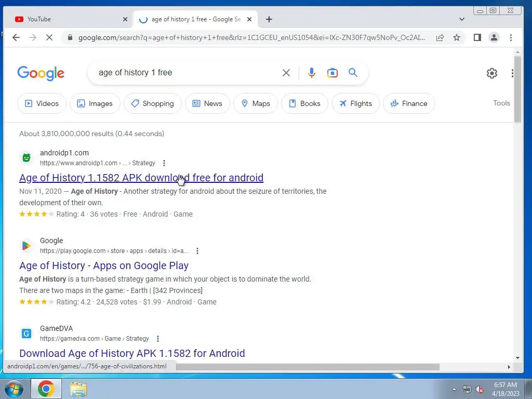This screenshot has width=532, height=399.
Task: Open more options for the Google Play result
Action: pos(197,251)
